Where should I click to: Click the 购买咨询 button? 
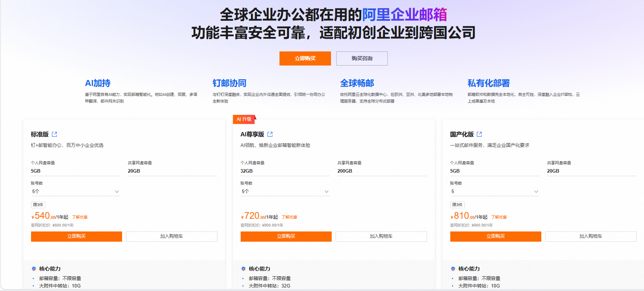point(362,58)
